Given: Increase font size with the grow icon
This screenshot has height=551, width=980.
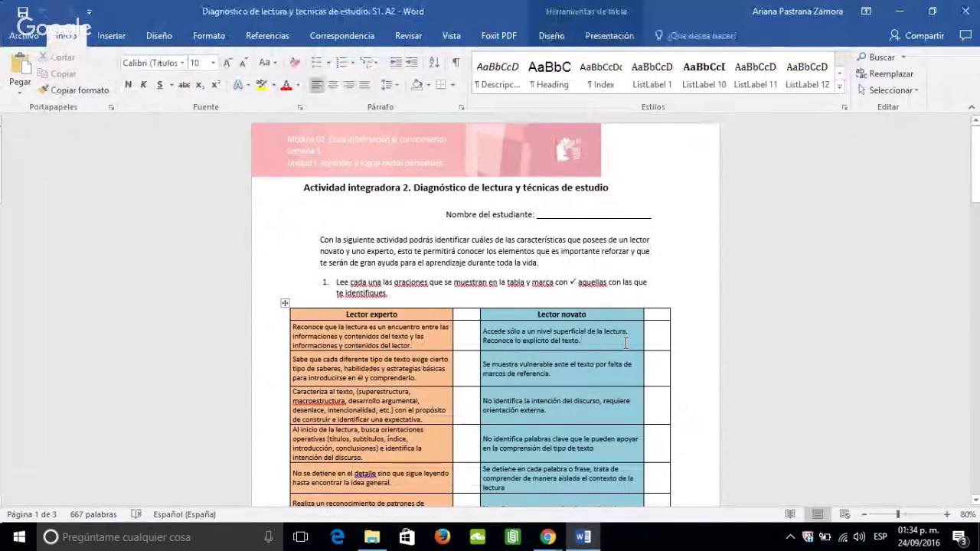Looking at the screenshot, I should tap(227, 63).
